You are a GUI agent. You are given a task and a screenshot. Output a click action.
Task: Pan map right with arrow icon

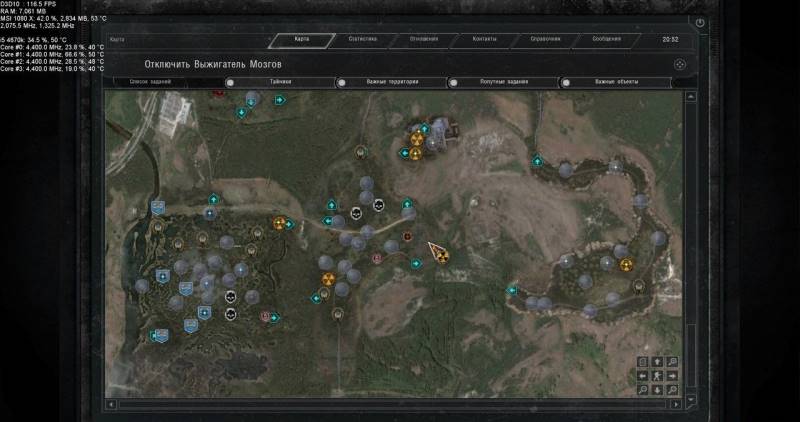[x=672, y=376]
